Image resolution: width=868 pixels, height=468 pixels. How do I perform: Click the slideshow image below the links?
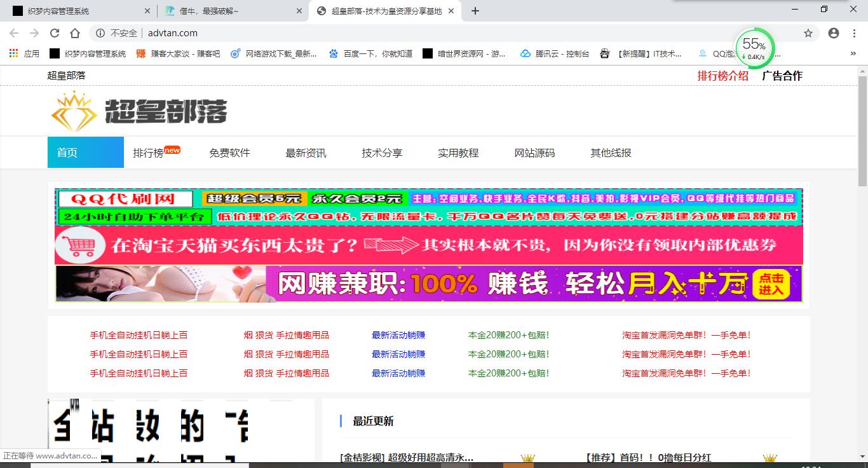point(181,430)
